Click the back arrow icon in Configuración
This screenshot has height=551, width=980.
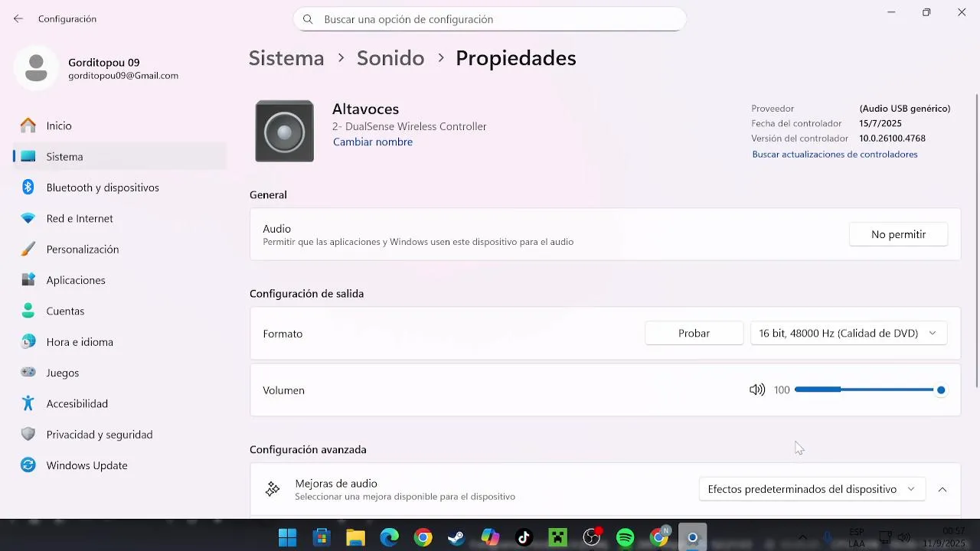(18, 18)
